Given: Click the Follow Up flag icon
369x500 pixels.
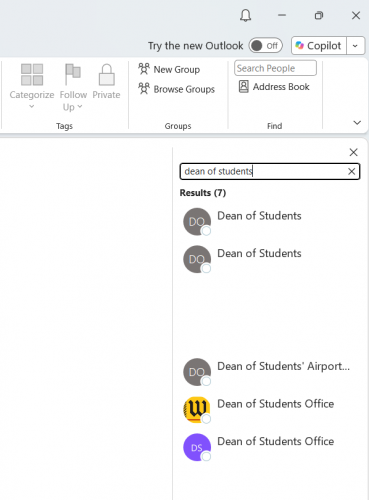Looking at the screenshot, I should (73, 74).
